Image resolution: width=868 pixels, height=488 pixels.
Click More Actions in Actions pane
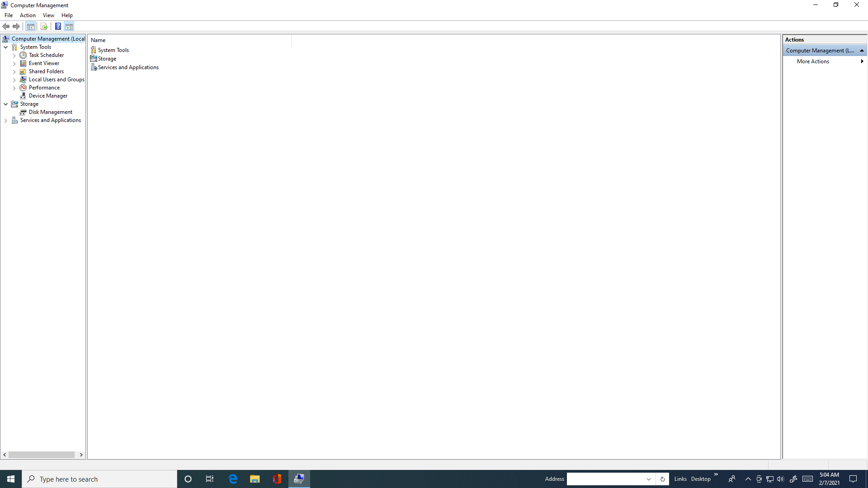coord(813,61)
